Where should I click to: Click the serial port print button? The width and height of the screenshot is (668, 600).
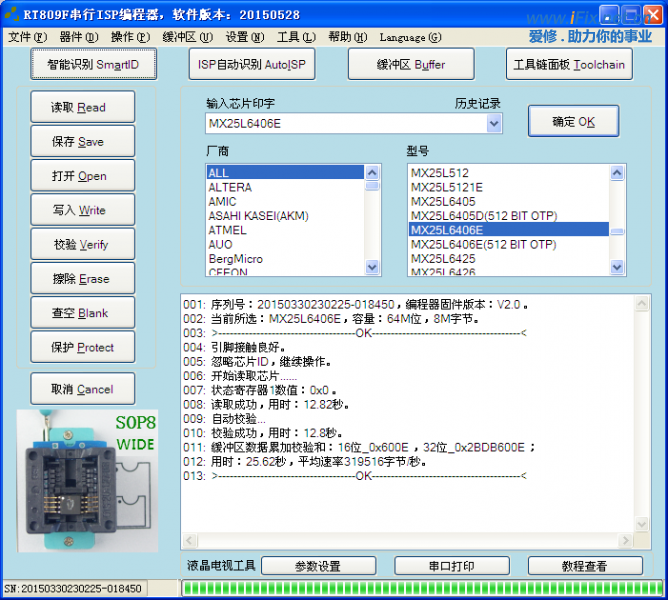click(452, 566)
